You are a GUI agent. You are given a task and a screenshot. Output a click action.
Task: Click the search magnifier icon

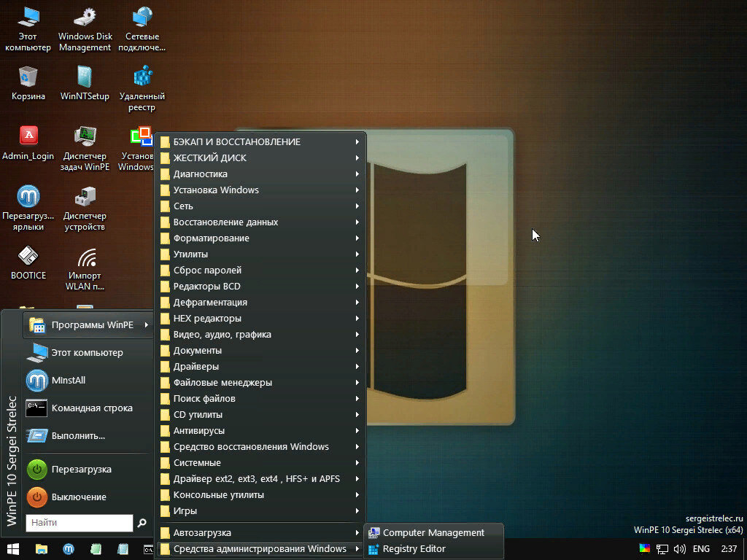point(142,523)
